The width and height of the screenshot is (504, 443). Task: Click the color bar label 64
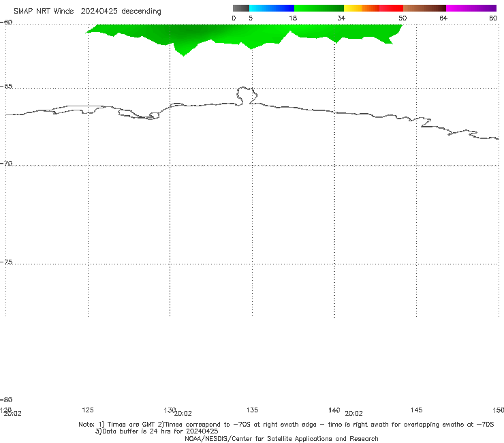point(443,18)
